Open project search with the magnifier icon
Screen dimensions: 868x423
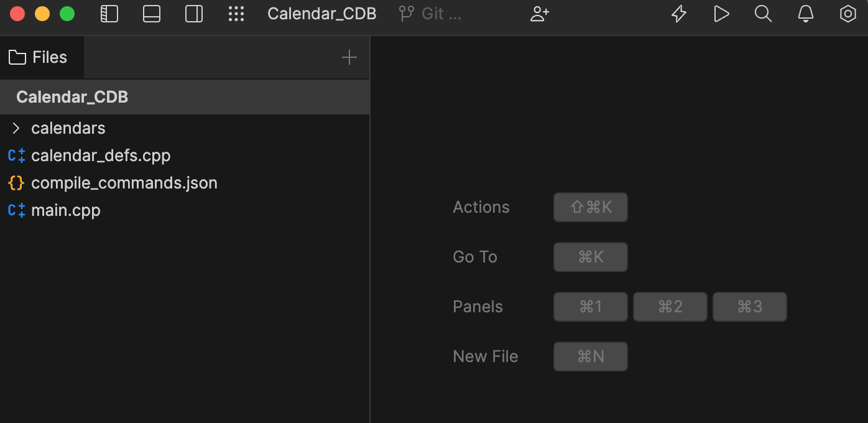pyautogui.click(x=763, y=13)
